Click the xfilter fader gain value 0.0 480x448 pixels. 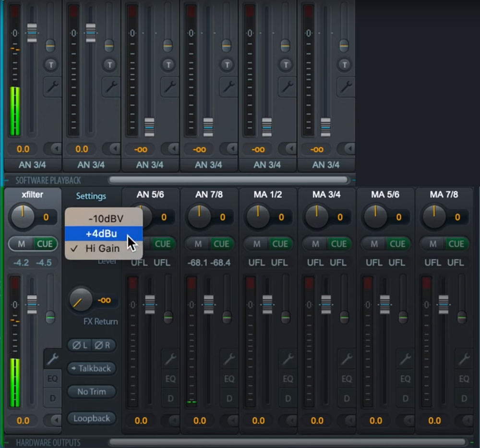pyautogui.click(x=23, y=421)
